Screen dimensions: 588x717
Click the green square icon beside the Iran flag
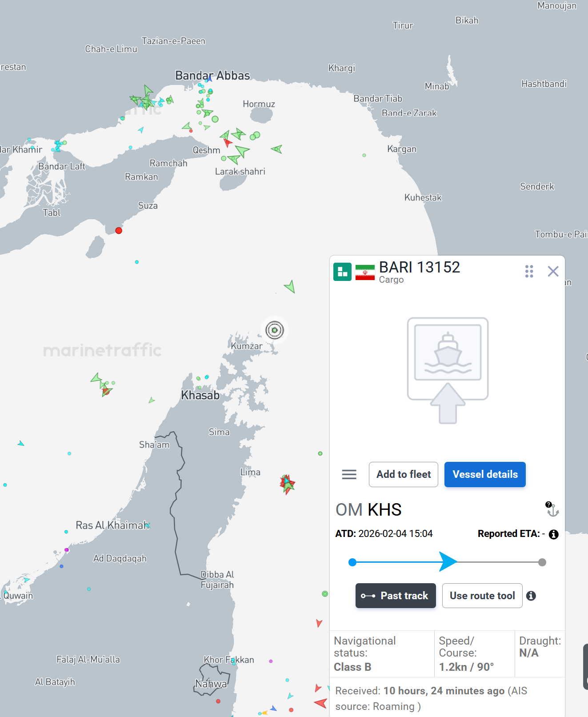tap(342, 272)
